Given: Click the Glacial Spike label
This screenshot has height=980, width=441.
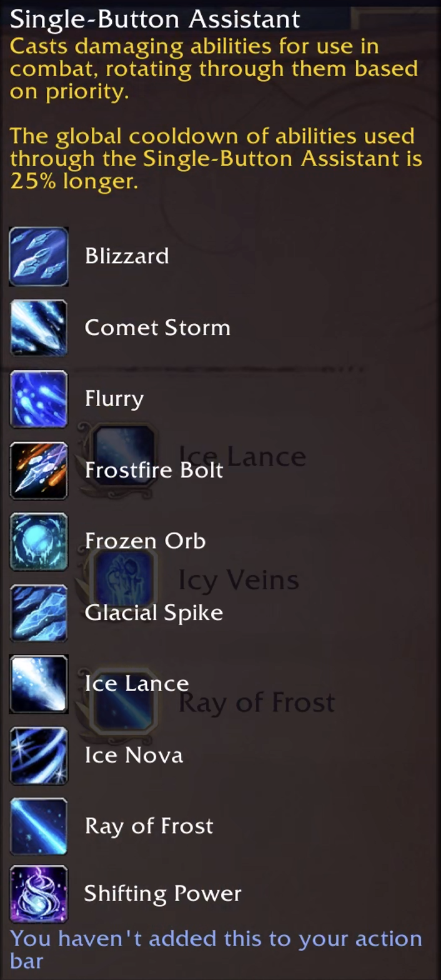Looking at the screenshot, I should 154,612.
